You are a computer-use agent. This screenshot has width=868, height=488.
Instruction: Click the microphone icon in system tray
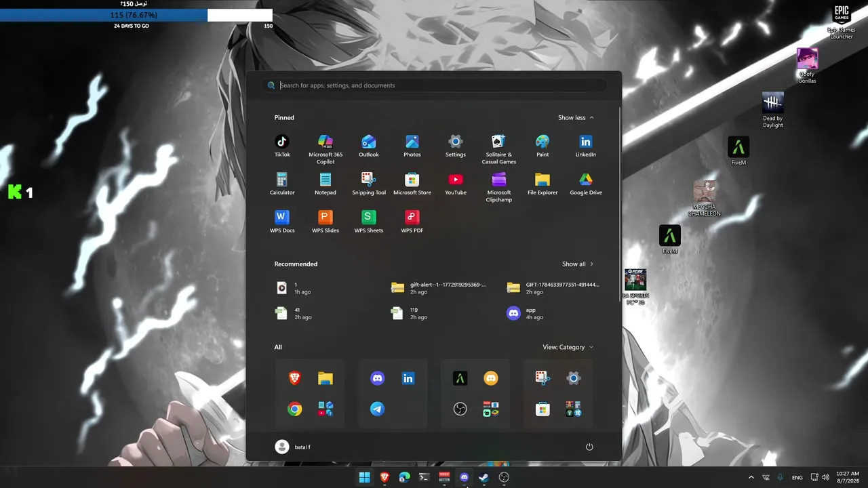click(x=781, y=477)
